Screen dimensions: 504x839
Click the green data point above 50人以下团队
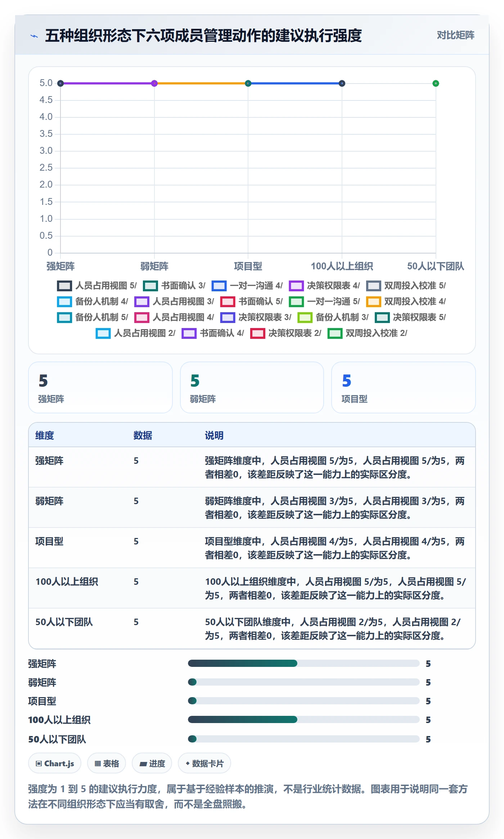[x=436, y=84]
